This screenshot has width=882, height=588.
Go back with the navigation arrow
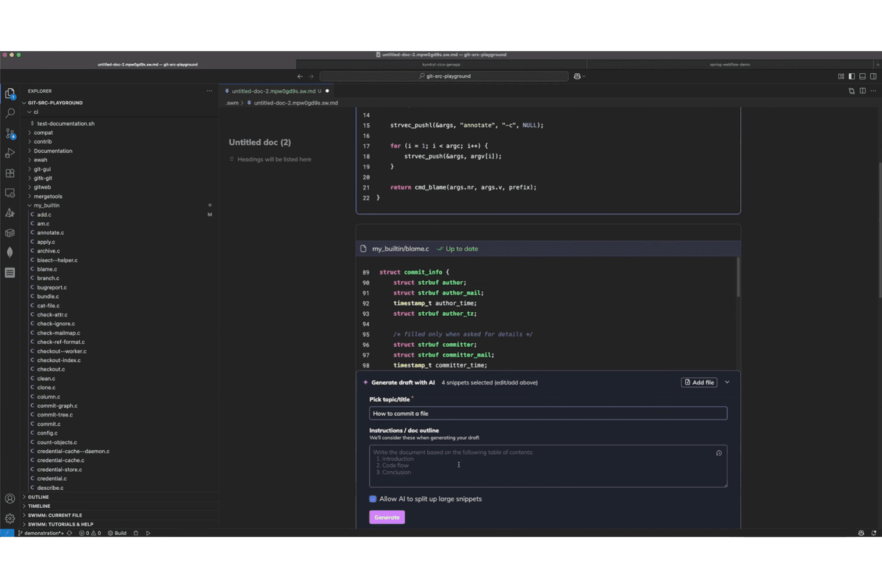click(300, 76)
